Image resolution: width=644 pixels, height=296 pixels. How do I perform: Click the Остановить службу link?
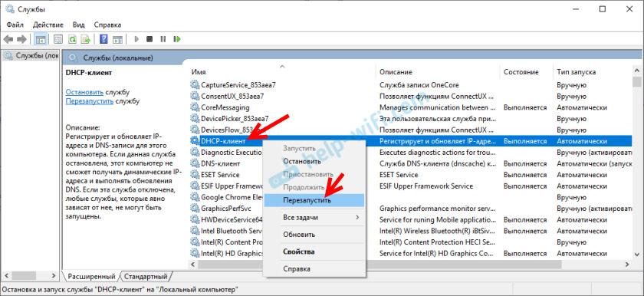[x=84, y=92]
